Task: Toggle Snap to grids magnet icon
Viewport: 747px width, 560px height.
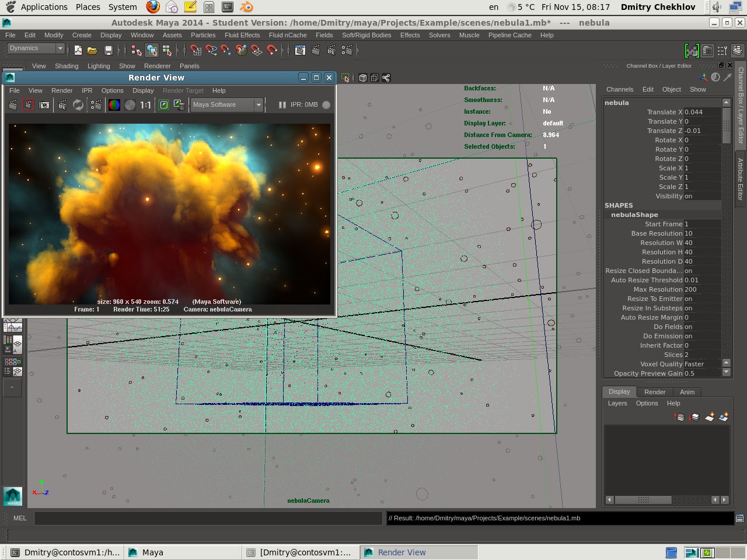Action: coord(196,51)
